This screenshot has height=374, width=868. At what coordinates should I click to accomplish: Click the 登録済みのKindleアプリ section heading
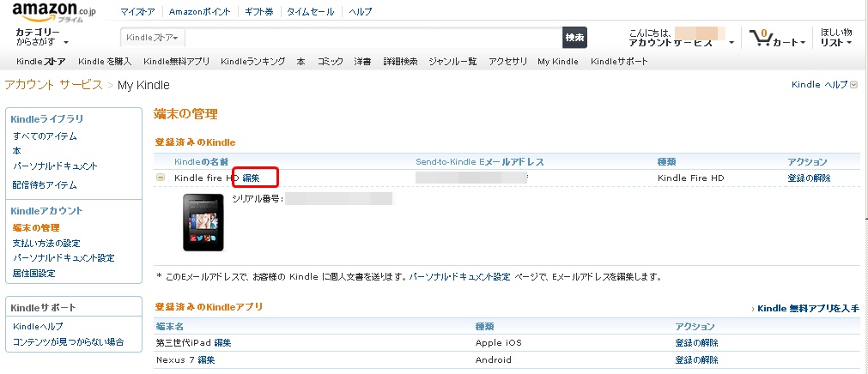(x=209, y=306)
